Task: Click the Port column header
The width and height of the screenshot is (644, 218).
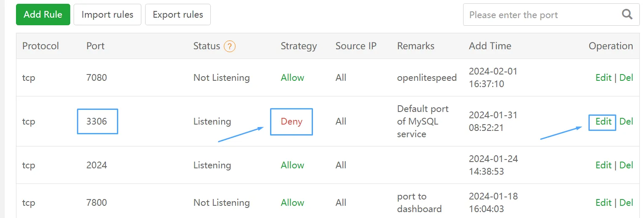Action: [95, 46]
